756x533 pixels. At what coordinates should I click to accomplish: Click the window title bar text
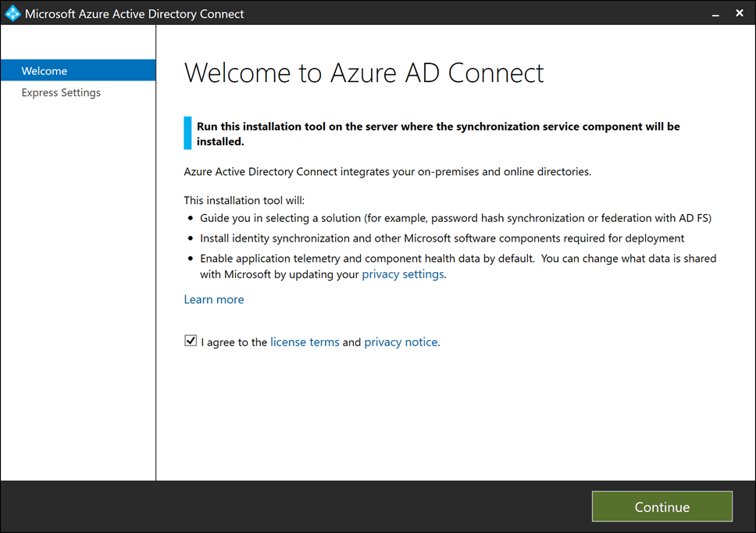pos(134,13)
